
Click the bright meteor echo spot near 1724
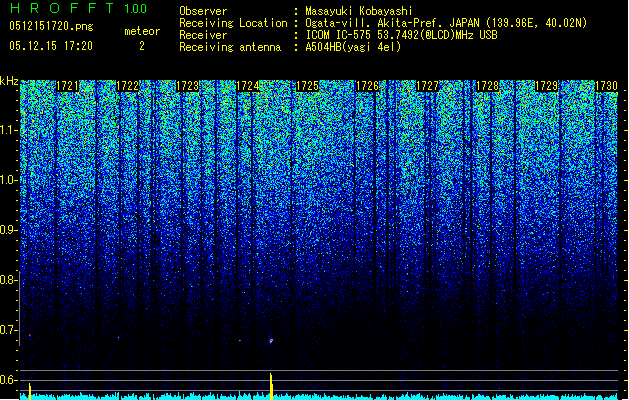tap(271, 341)
